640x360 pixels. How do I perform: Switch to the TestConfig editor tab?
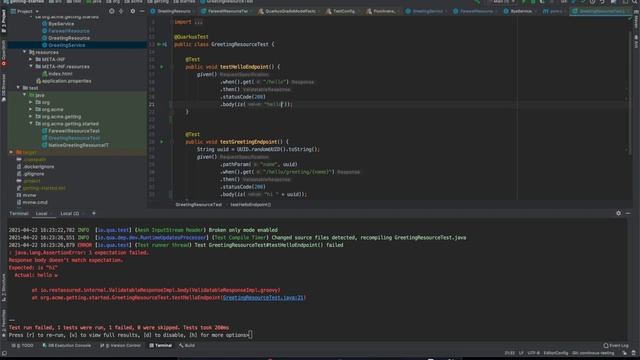coord(342,11)
